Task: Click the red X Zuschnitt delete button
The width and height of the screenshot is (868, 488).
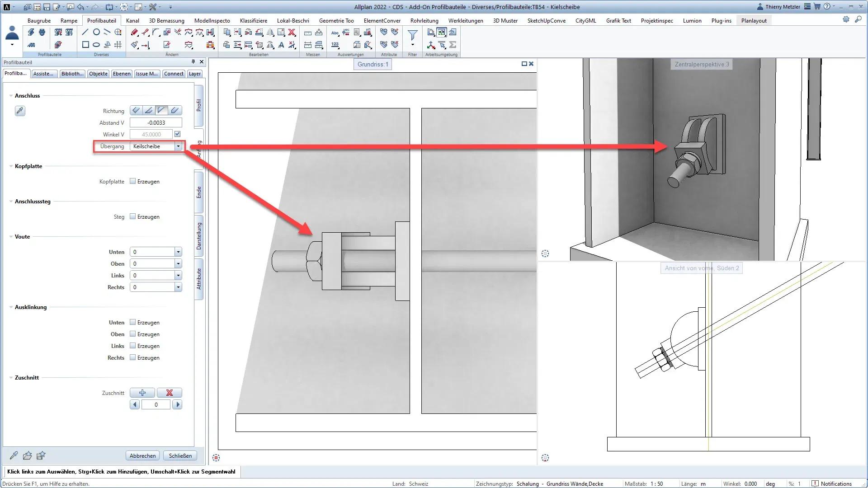Action: click(169, 393)
